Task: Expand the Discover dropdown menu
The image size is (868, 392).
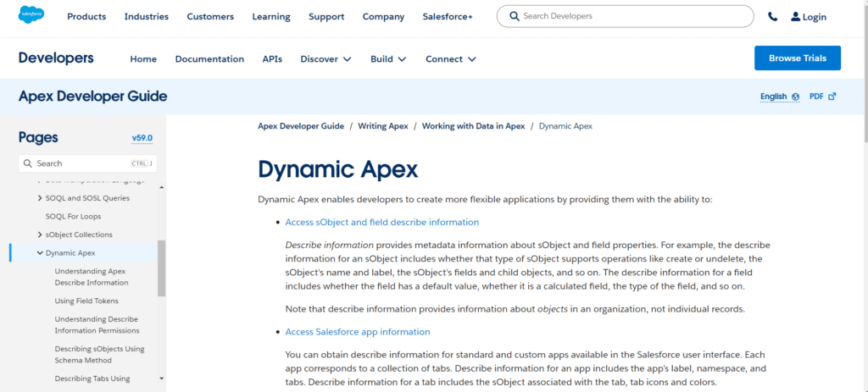Action: point(347,59)
